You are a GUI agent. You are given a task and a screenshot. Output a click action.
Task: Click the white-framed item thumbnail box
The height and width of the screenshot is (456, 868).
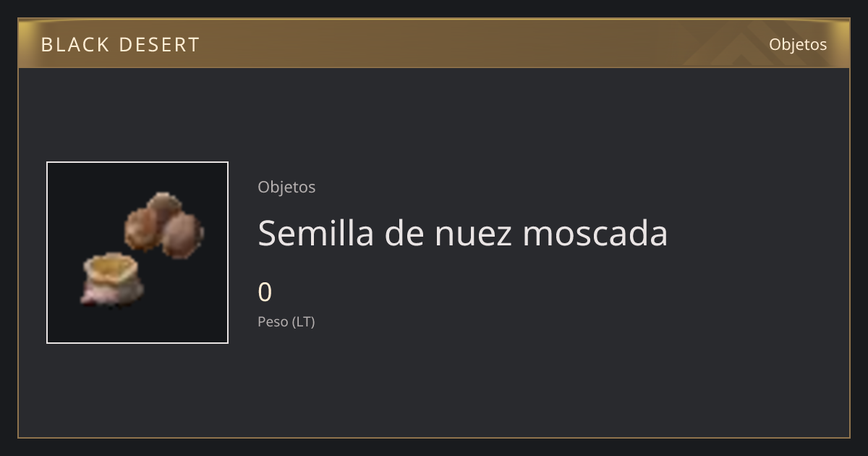(137, 253)
